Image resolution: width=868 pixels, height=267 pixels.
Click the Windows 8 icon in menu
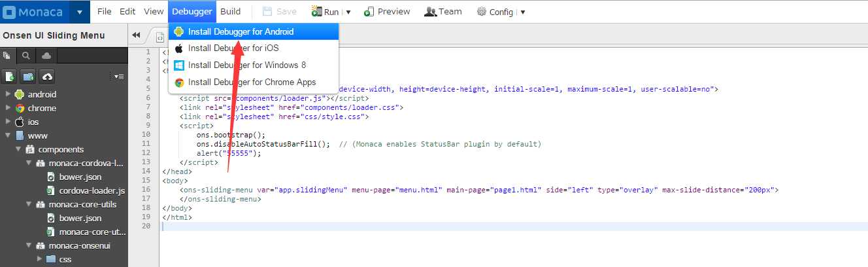click(x=179, y=65)
